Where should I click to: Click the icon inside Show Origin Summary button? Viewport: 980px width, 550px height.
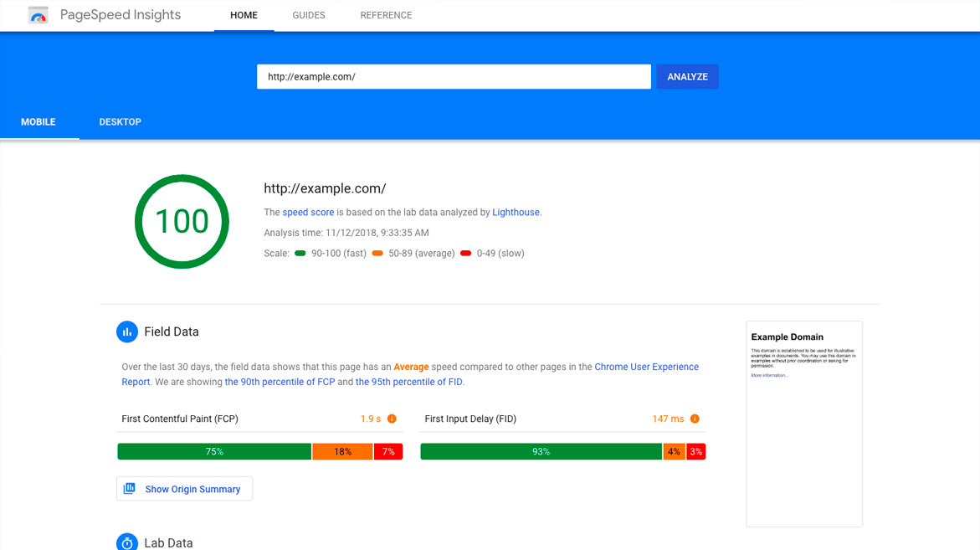(x=130, y=488)
